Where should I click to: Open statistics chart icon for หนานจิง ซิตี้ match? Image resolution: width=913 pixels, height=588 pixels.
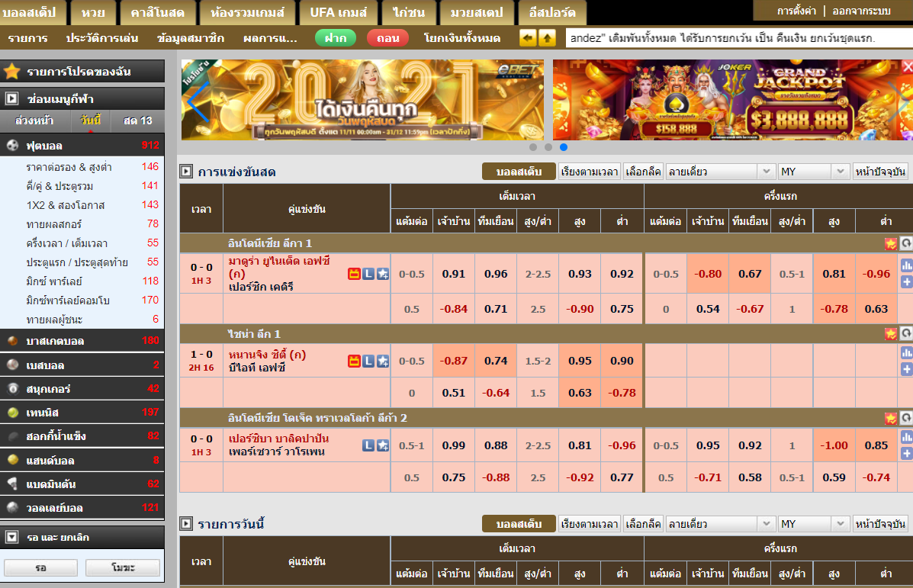907,353
